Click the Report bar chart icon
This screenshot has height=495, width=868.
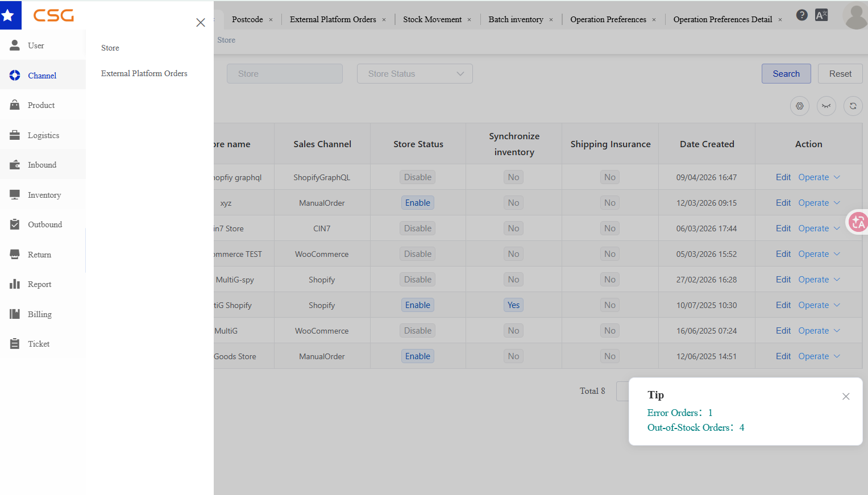[15, 284]
